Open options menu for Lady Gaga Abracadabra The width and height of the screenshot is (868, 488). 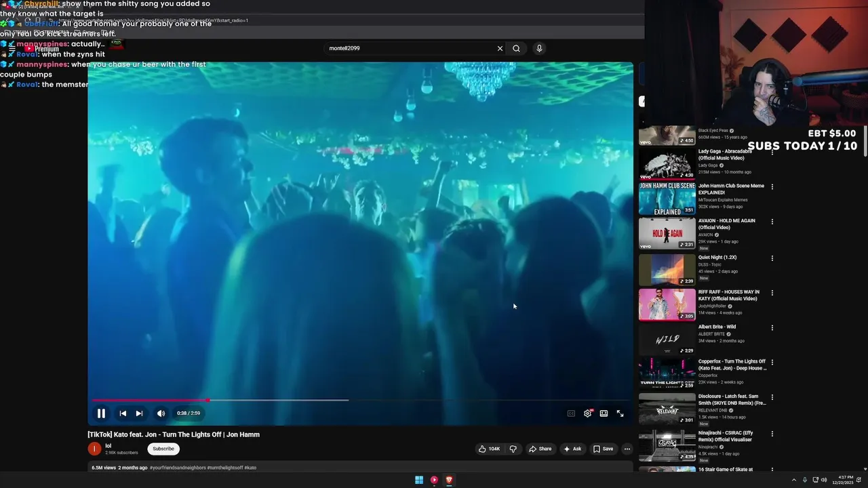[772, 152]
